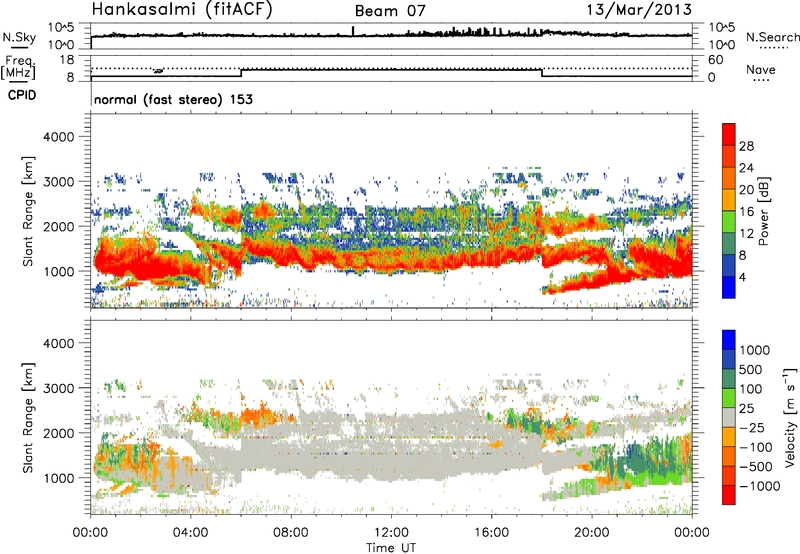800x554 pixels.
Task: Click the blue swatch at bottom of power colorbar
Action: 729,287
